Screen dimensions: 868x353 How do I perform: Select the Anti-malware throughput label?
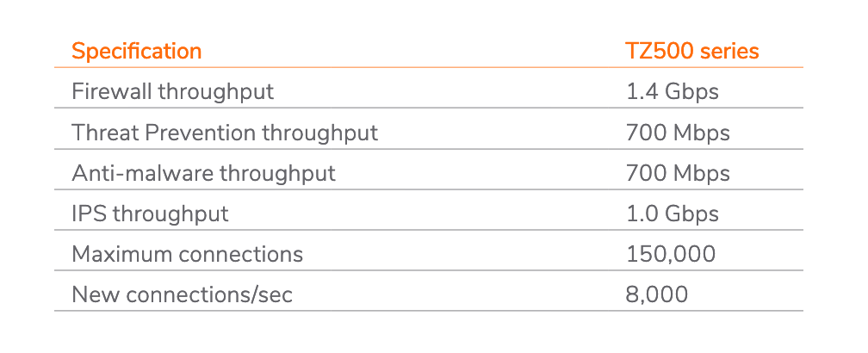[203, 173]
